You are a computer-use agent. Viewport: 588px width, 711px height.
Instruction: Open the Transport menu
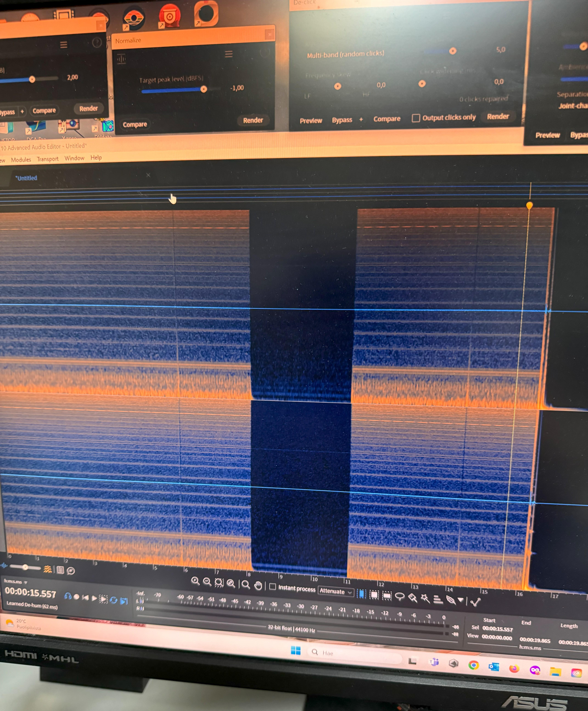pyautogui.click(x=48, y=159)
